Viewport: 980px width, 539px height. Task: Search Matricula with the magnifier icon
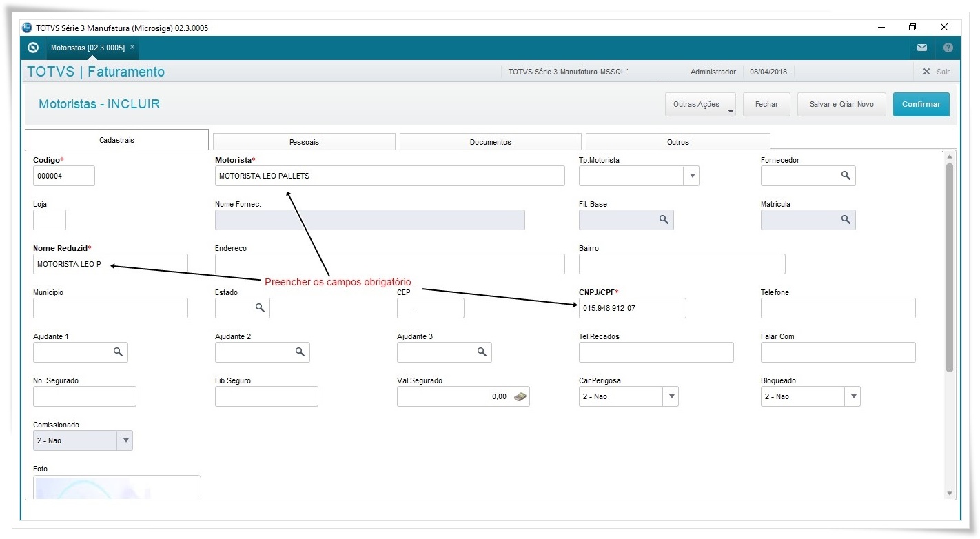click(846, 220)
